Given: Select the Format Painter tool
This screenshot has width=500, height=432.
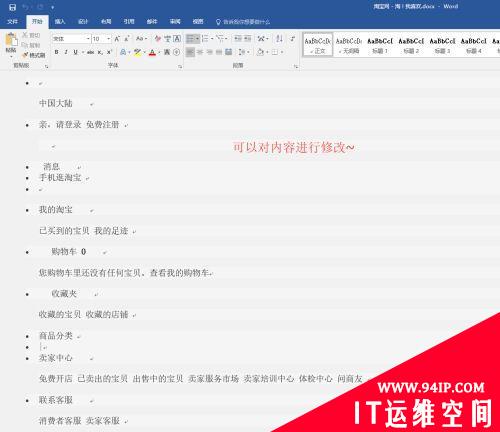Looking at the screenshot, I should pyautogui.click(x=33, y=55).
